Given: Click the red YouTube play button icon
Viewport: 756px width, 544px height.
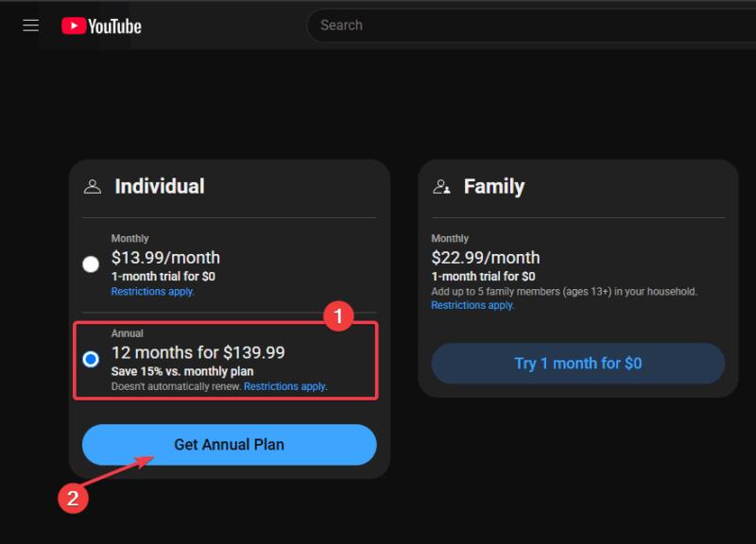Looking at the screenshot, I should click(x=74, y=25).
